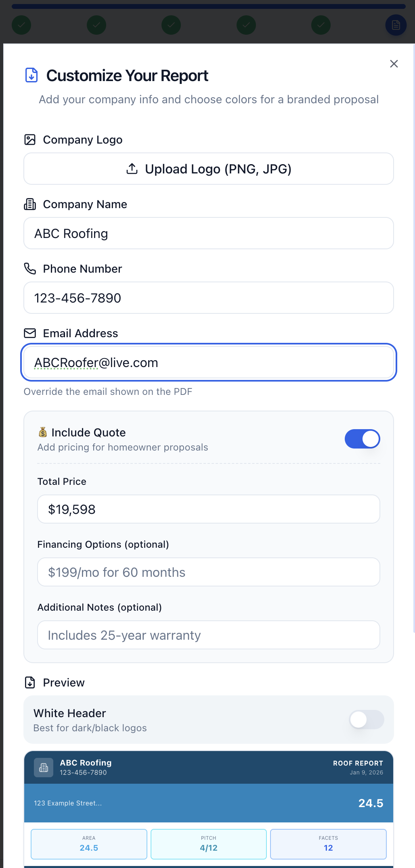
Task: Select the Financing Options field
Action: point(208,572)
